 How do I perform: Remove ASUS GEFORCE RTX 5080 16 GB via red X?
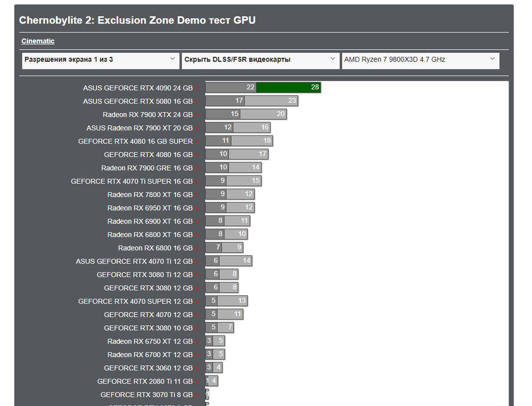click(197, 101)
